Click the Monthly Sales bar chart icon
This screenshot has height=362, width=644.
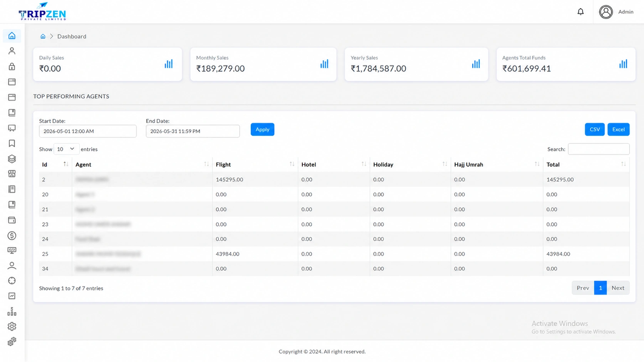click(x=324, y=64)
